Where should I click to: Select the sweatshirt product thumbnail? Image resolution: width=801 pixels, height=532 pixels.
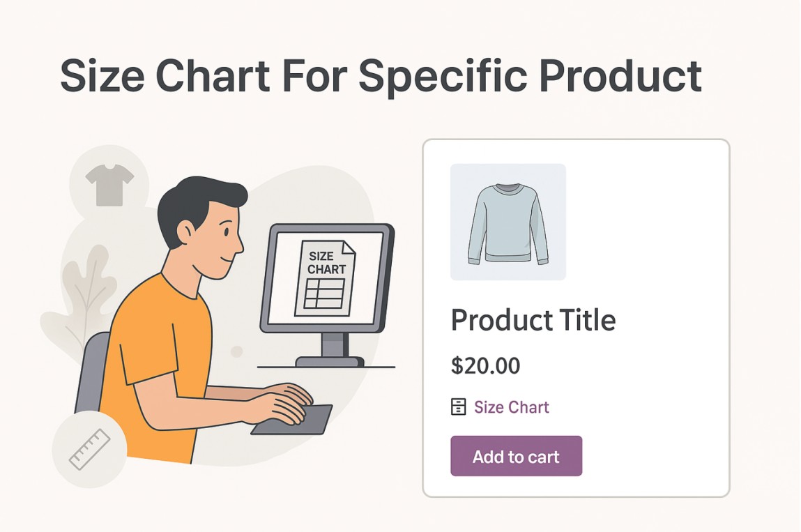coord(508,222)
